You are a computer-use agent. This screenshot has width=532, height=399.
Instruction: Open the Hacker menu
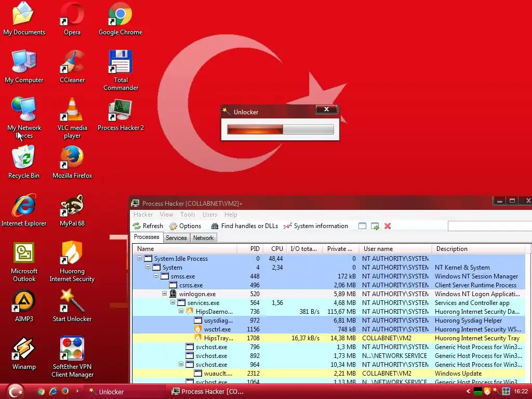point(143,215)
